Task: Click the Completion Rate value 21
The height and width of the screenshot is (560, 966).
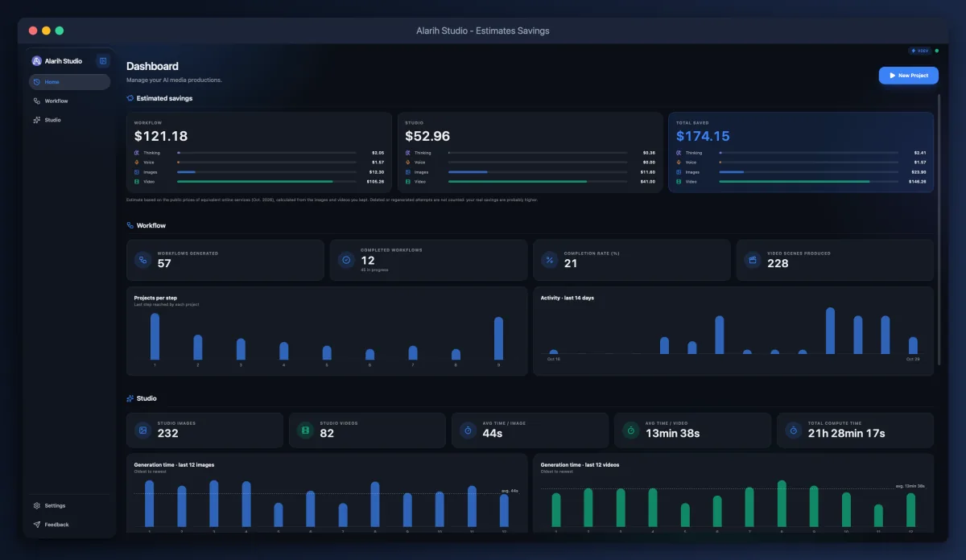Action: (571, 264)
